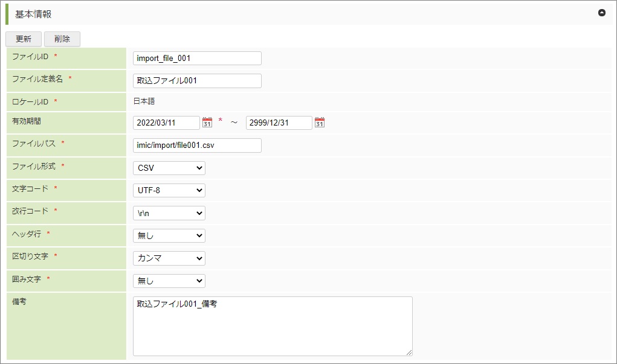Click the start date field 2022/03/11

166,123
